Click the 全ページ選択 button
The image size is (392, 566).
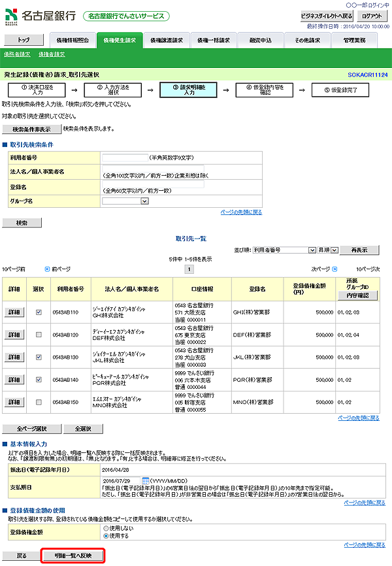(32, 429)
